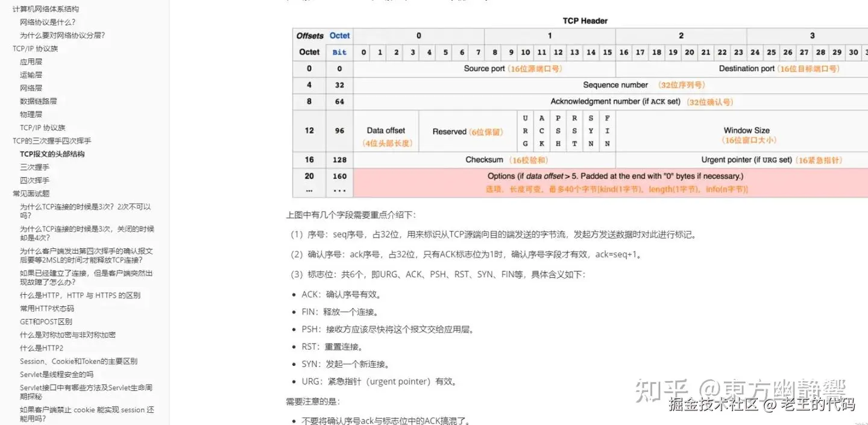The width and height of the screenshot is (868, 425).
Task: Click the bullet ACK:确认序号有效
Action: click(341, 295)
